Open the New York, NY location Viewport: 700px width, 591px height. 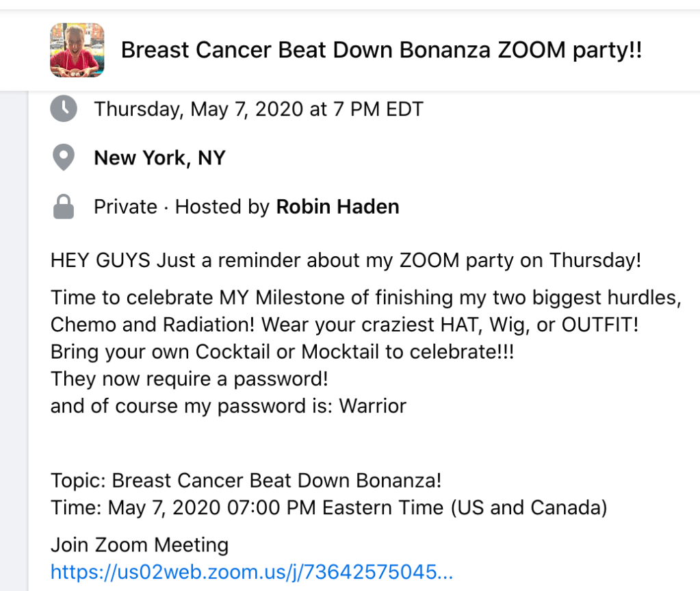click(159, 158)
